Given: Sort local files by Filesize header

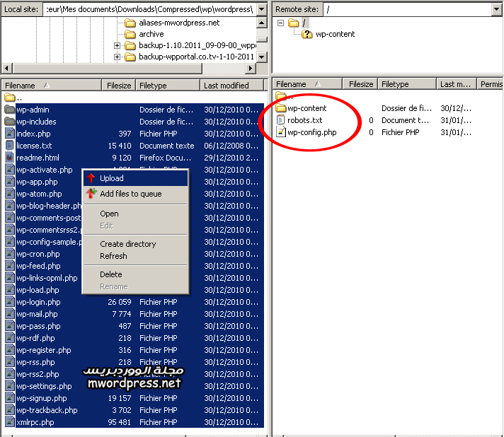Looking at the screenshot, I should tap(119, 86).
